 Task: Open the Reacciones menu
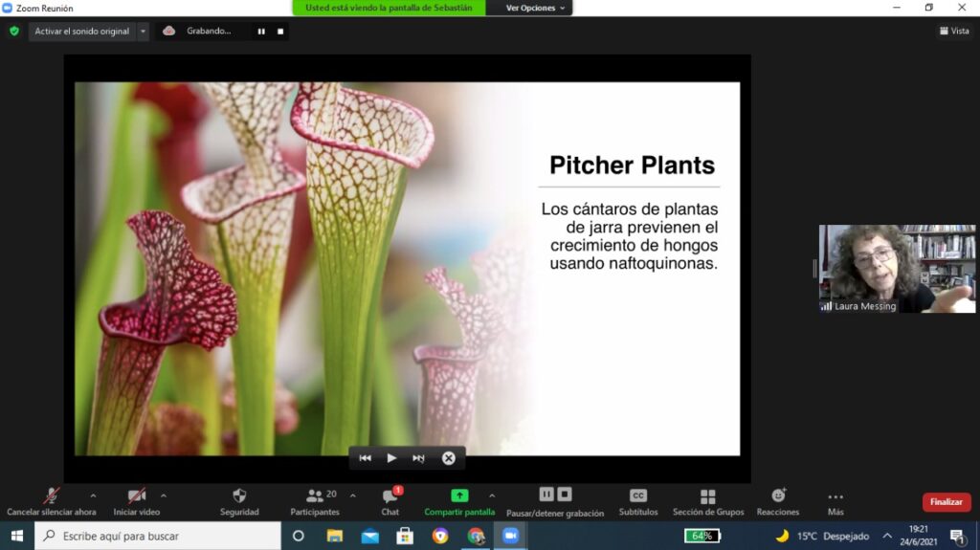click(778, 496)
